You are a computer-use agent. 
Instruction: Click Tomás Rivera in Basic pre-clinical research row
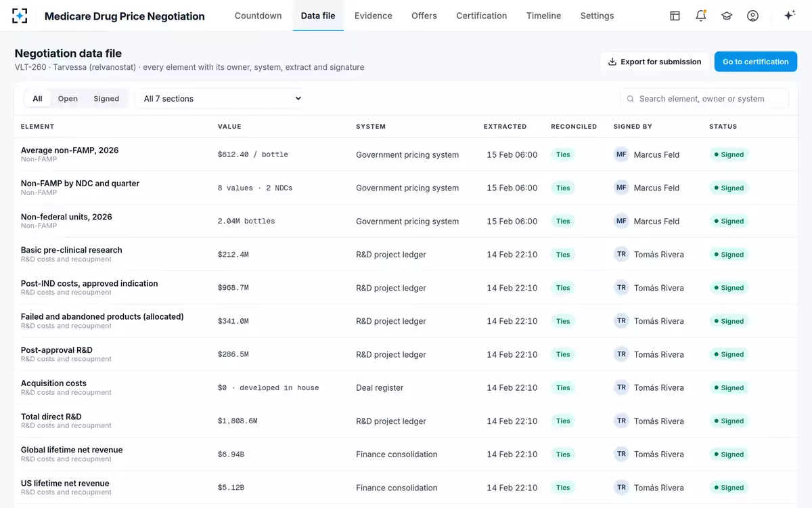coord(659,255)
